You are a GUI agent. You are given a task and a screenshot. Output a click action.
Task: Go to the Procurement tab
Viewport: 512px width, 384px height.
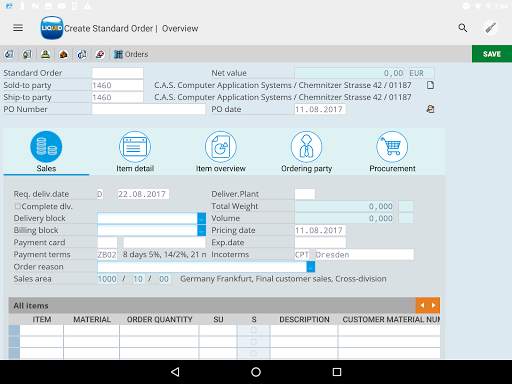click(392, 152)
